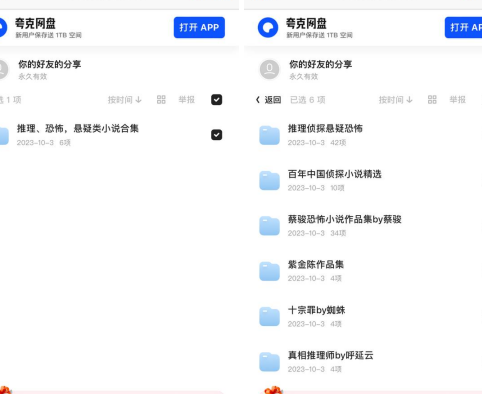Image resolution: width=482 pixels, height=394 pixels.
Task: Open folder 蔡骏恐怖小说作品集by蔡骏
Action: (345, 219)
